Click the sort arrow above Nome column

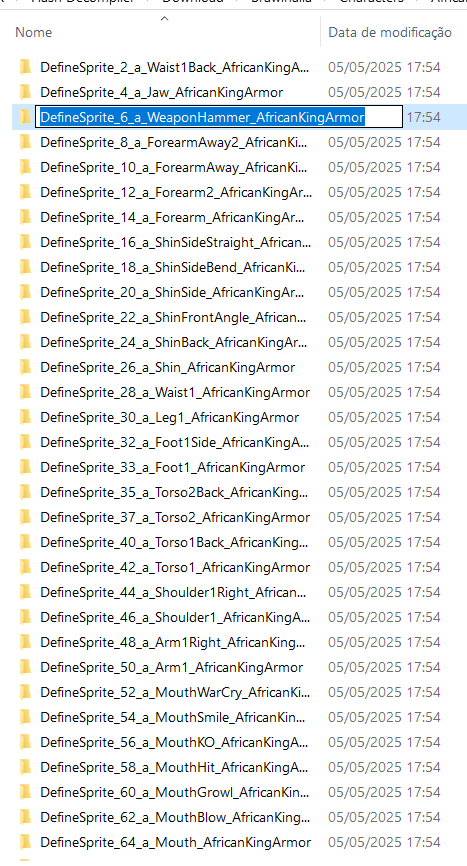click(164, 19)
